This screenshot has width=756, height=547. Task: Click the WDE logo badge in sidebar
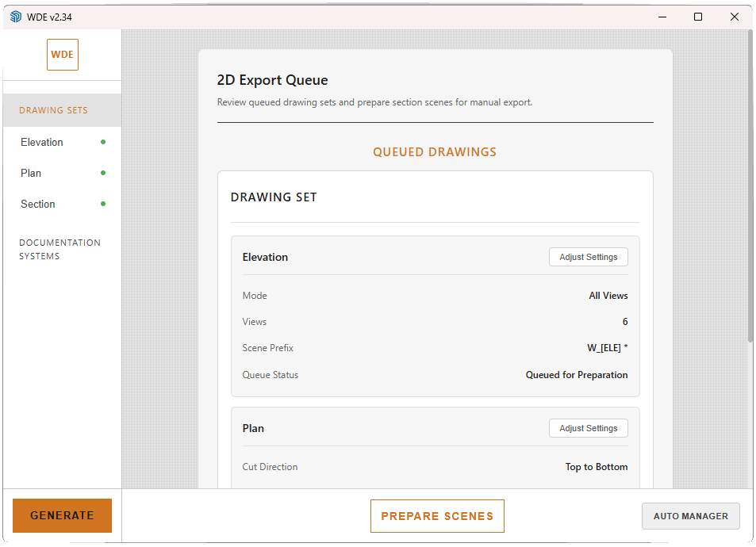(x=63, y=55)
